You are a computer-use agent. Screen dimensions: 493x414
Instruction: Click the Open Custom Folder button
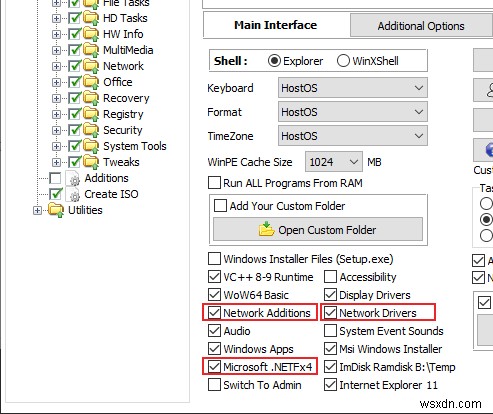coord(318,229)
